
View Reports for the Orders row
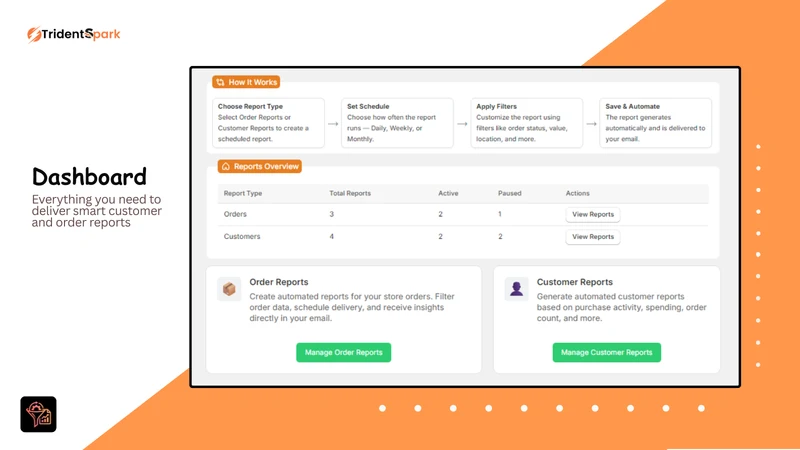(x=593, y=214)
